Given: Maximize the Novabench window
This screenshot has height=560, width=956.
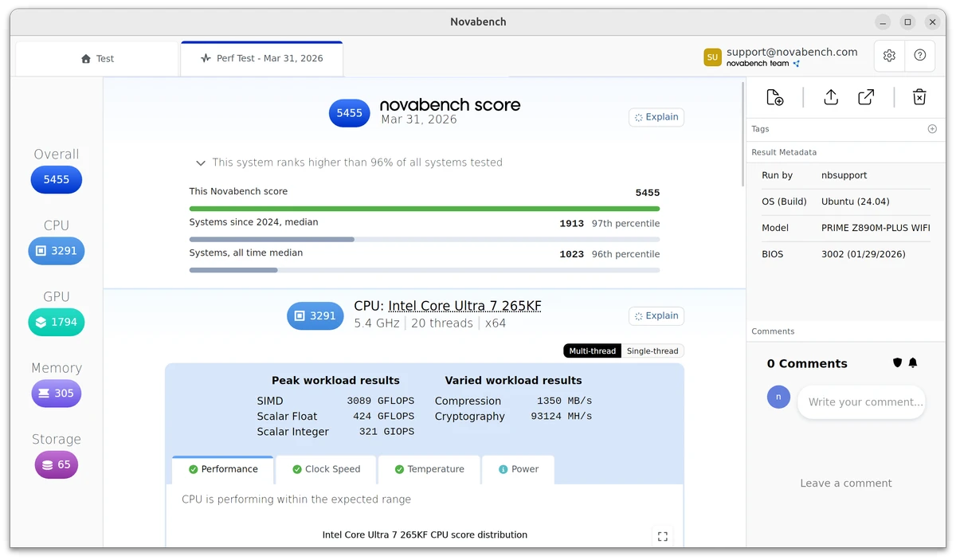Looking at the screenshot, I should [907, 22].
